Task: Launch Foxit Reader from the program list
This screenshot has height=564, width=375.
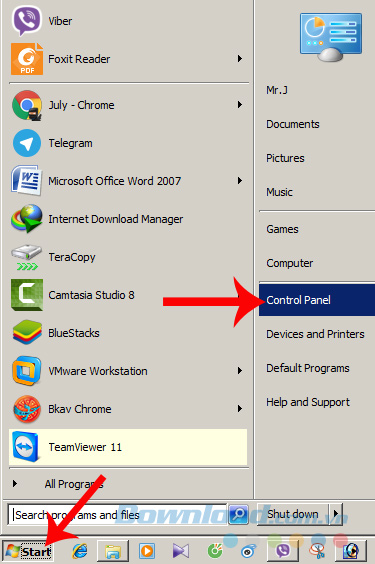Action: click(x=129, y=59)
